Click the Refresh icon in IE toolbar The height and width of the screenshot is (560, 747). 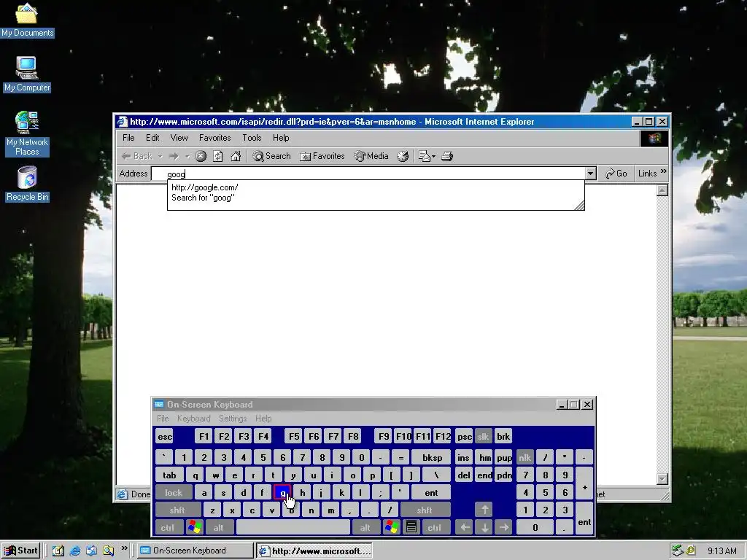(217, 156)
